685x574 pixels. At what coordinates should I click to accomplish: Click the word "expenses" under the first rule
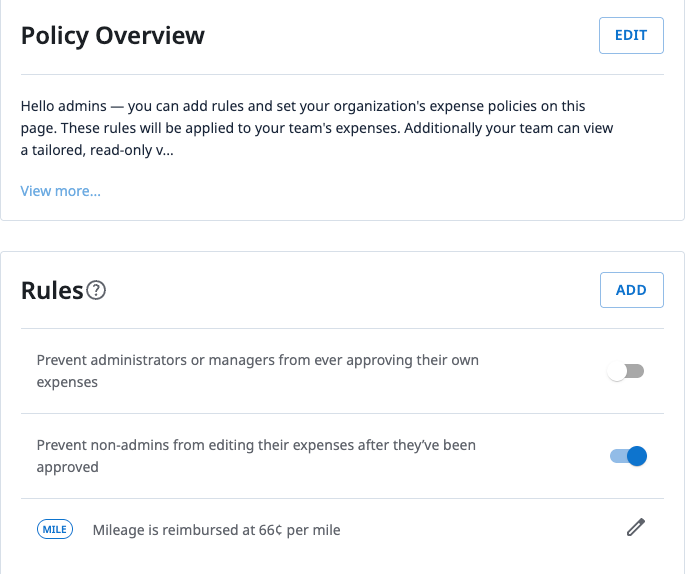67,382
